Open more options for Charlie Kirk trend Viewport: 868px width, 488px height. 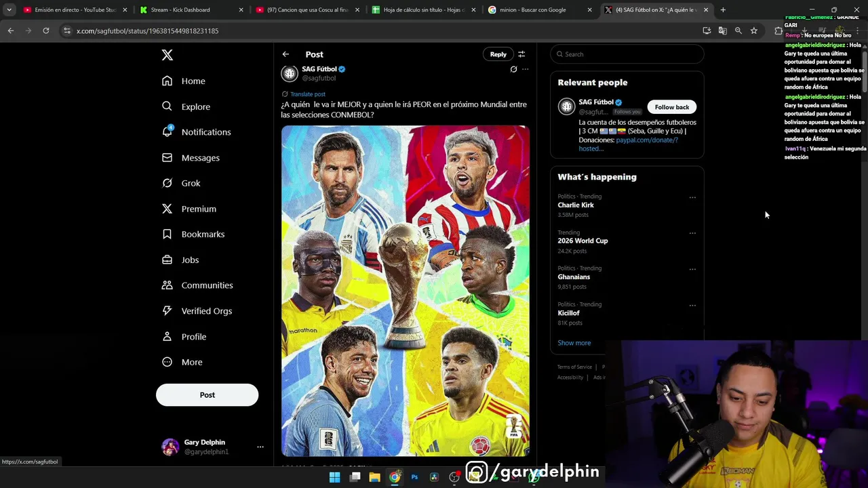[692, 197]
